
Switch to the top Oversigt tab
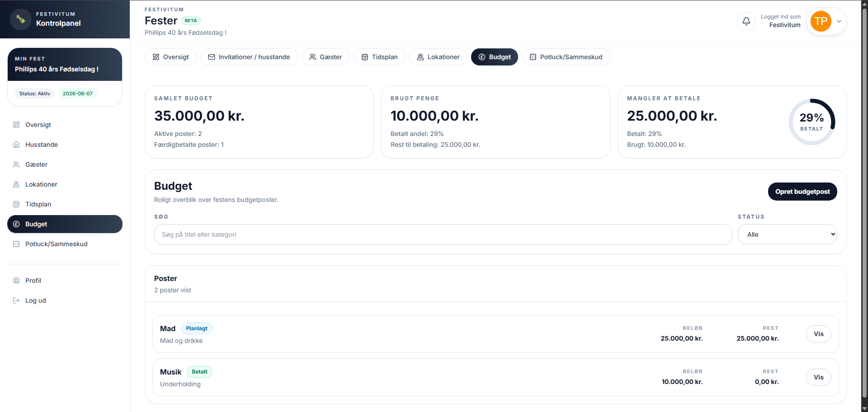point(170,57)
